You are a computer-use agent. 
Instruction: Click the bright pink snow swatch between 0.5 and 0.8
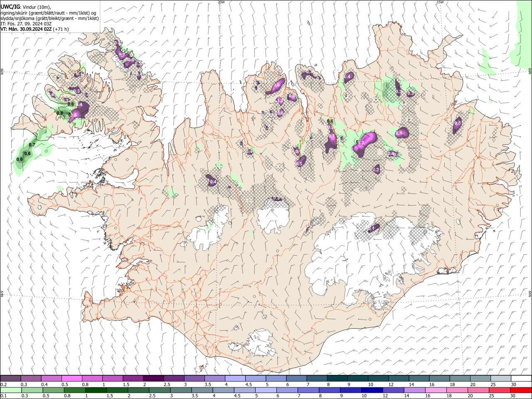pyautogui.click(x=72, y=378)
